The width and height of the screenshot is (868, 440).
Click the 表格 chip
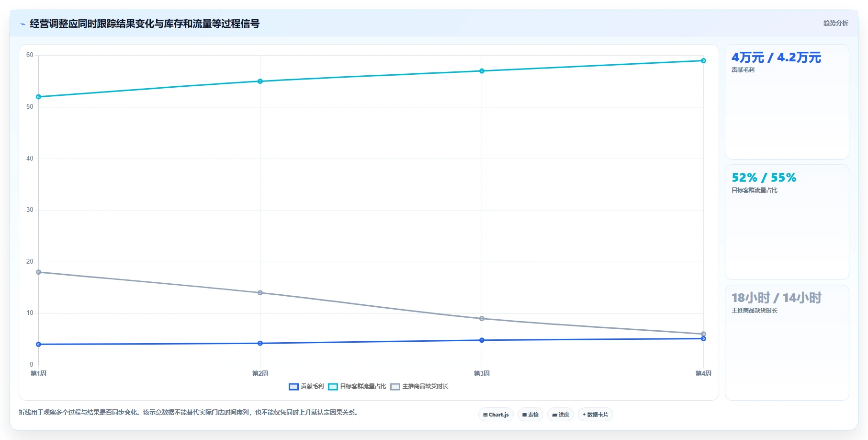(x=530, y=415)
